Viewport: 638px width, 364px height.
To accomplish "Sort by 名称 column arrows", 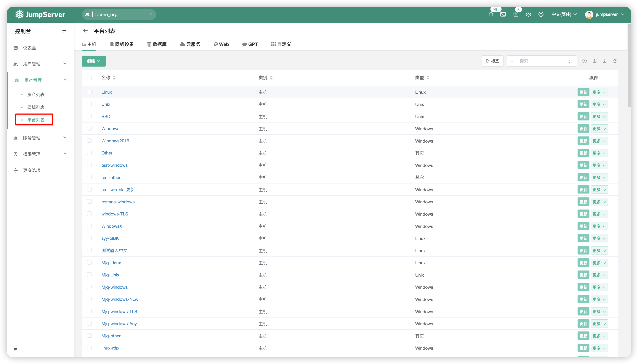I will 114,78.
